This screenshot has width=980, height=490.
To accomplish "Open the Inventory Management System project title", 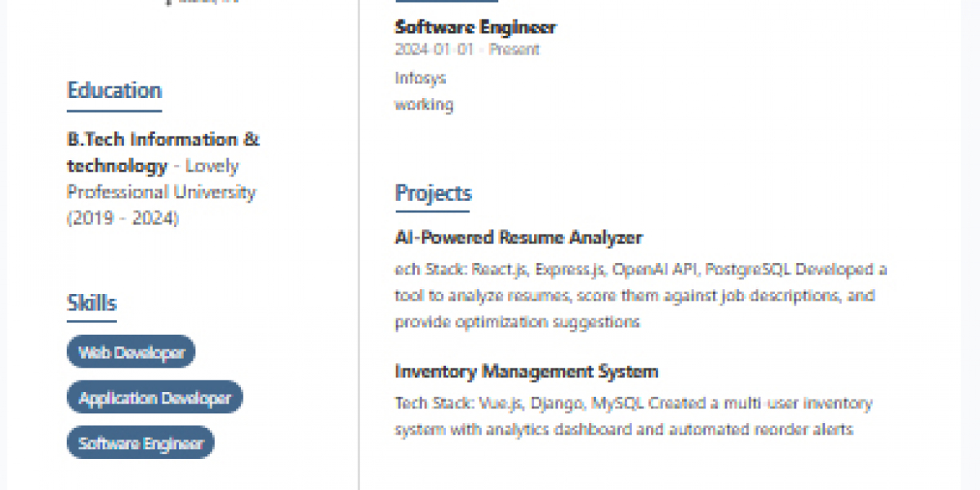I will [x=526, y=372].
